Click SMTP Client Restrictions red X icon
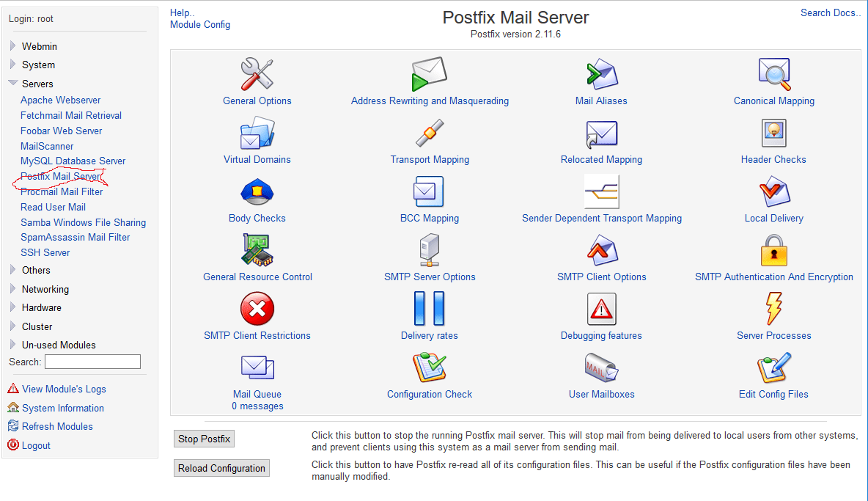Screen dimensions: 868x501 point(257,309)
